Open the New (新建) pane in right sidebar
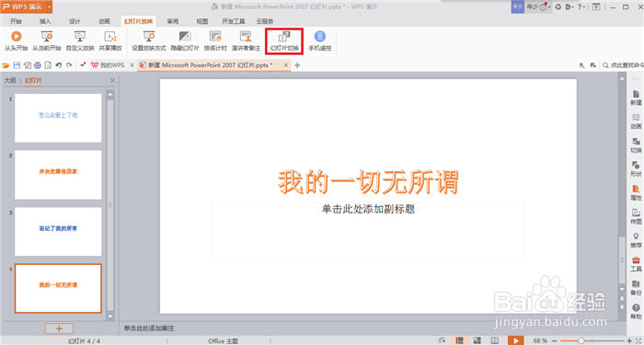 (636, 98)
